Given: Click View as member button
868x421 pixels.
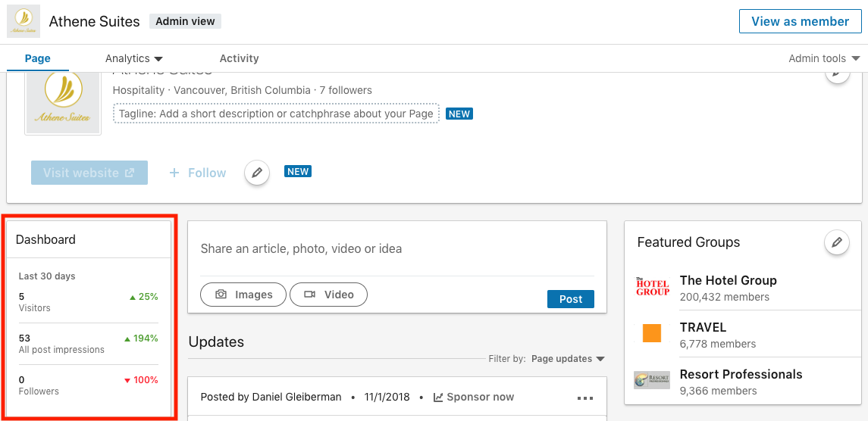Looking at the screenshot, I should click(x=800, y=21).
